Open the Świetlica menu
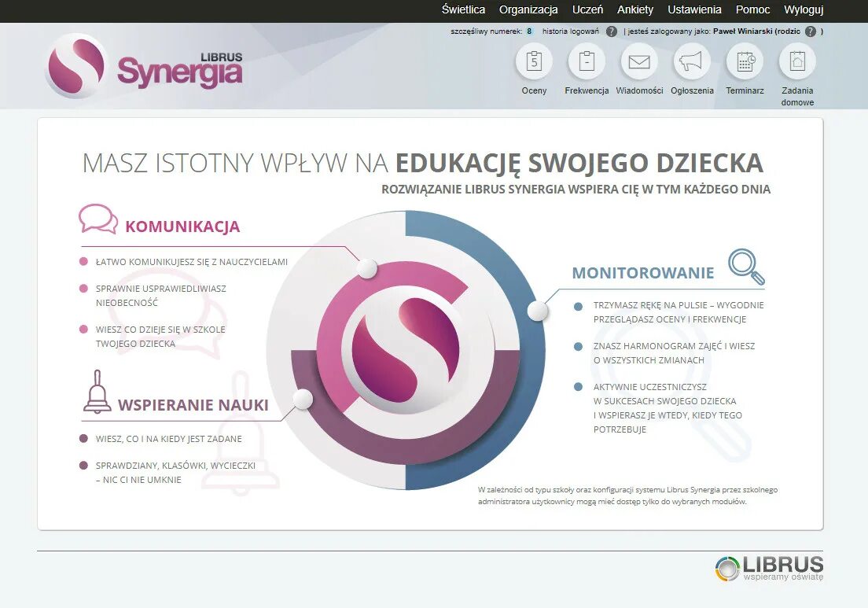This screenshot has width=868, height=608. [463, 9]
